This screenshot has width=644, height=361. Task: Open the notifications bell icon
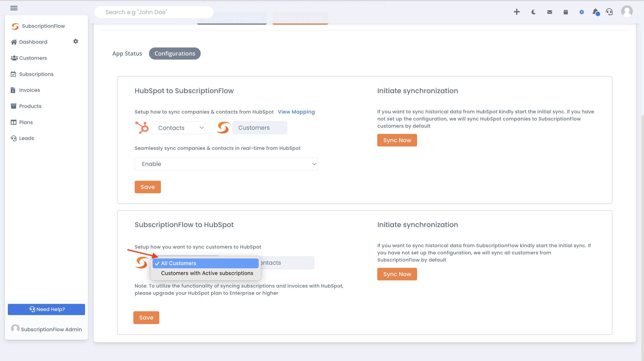tap(596, 12)
